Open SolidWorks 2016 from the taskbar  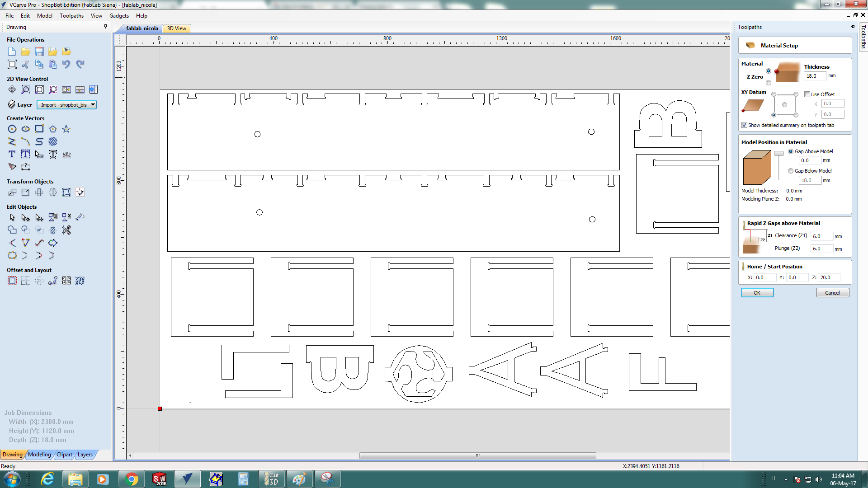point(159,479)
